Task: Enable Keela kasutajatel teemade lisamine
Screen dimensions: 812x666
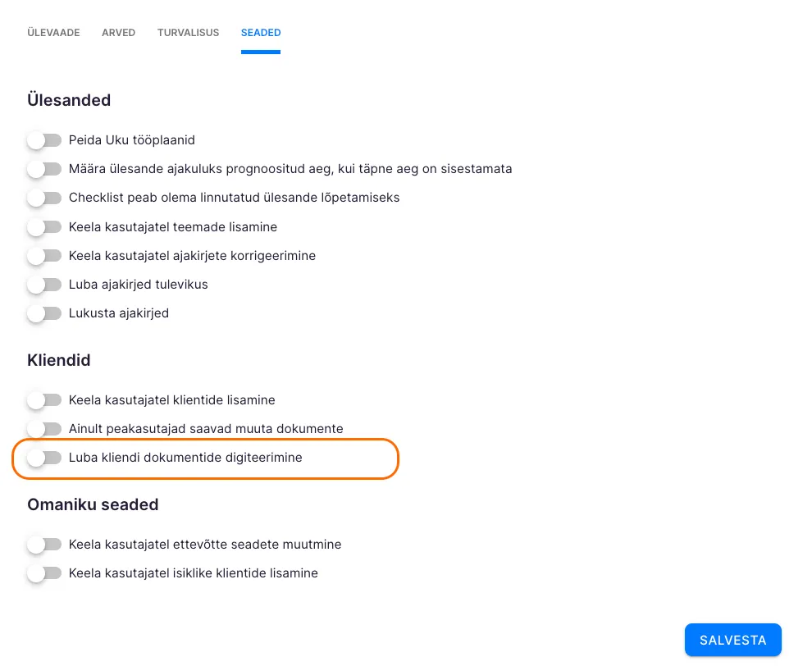Action: 44,226
